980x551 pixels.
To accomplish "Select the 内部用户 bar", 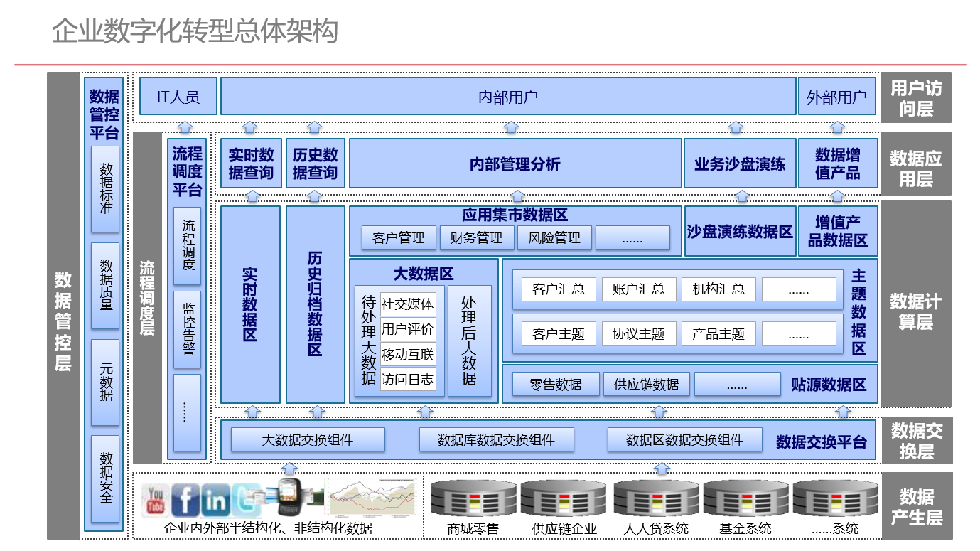I will click(x=508, y=96).
